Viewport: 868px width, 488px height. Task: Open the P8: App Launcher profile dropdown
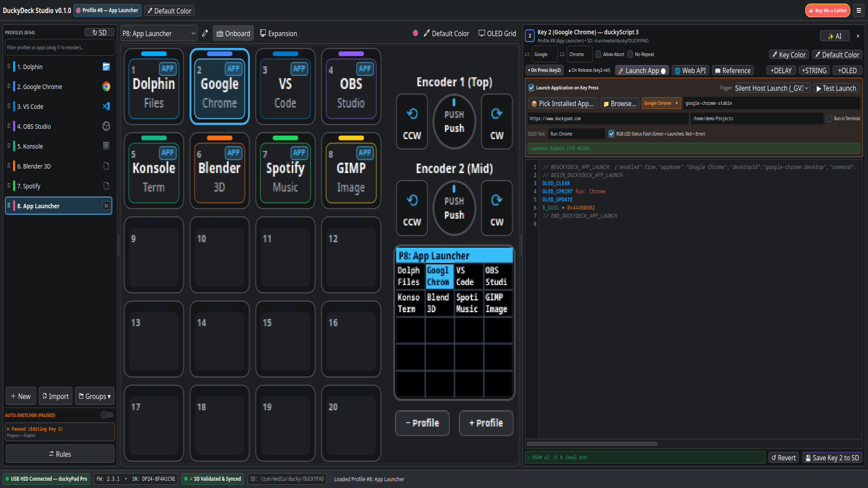[x=159, y=33]
